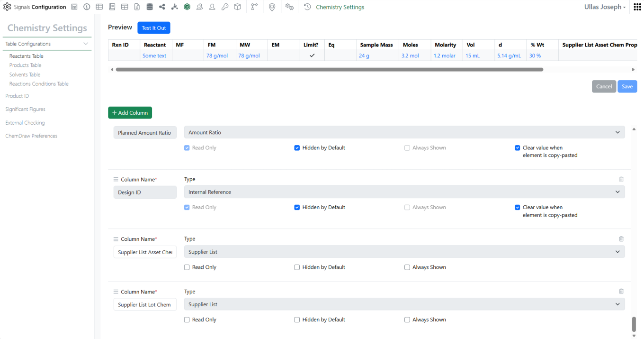Image resolution: width=644 pixels, height=339 pixels.
Task: Click the Test It Out button
Action: (153, 28)
